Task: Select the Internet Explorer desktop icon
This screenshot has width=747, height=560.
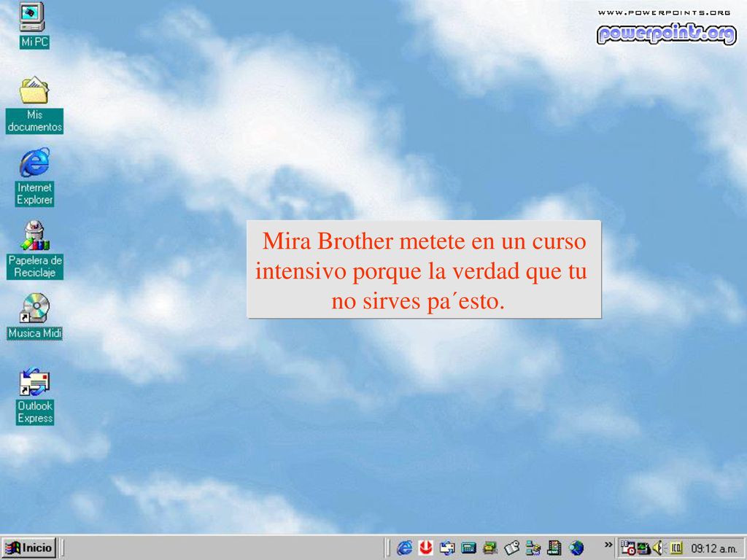Action: (34, 163)
